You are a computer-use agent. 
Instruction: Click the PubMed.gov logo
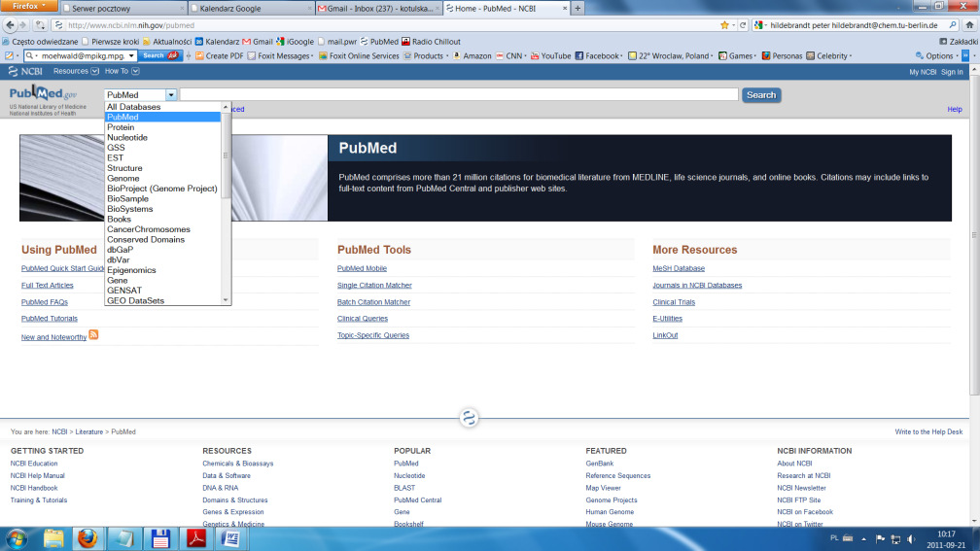click(x=43, y=93)
